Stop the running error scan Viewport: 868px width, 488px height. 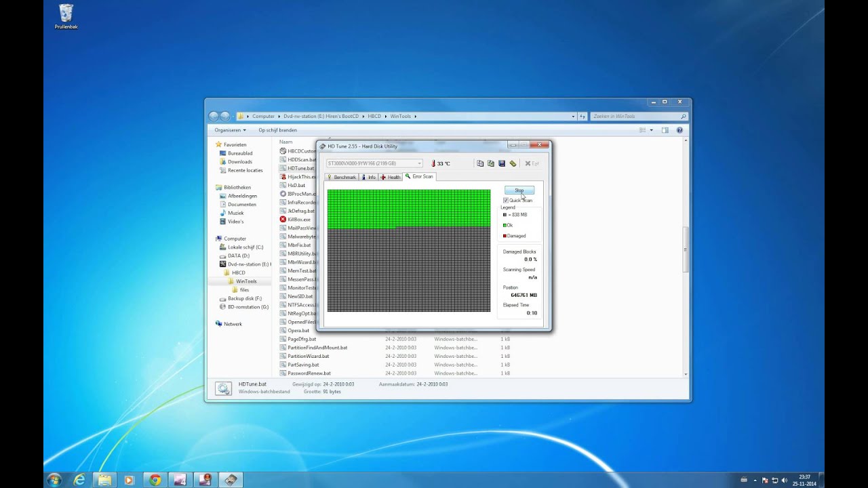tap(519, 190)
